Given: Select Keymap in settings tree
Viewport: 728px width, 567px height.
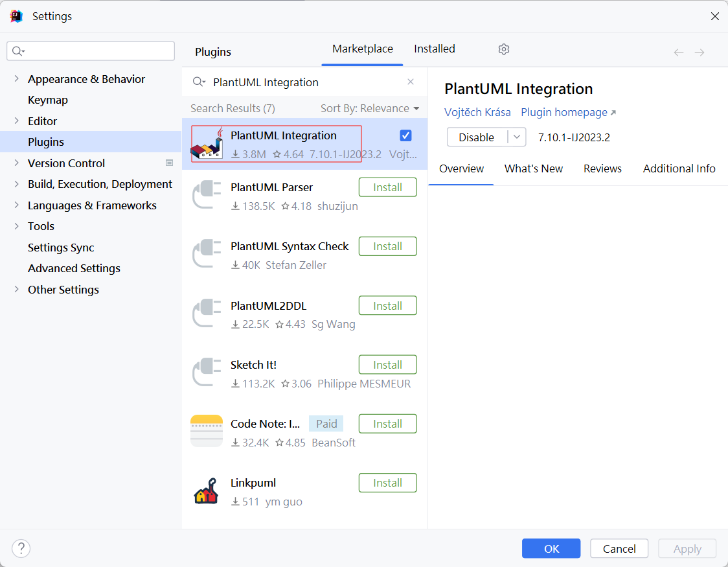Looking at the screenshot, I should (x=48, y=100).
